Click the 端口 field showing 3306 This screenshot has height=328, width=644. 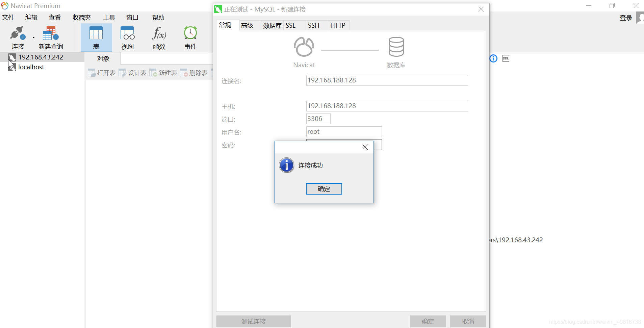click(318, 119)
